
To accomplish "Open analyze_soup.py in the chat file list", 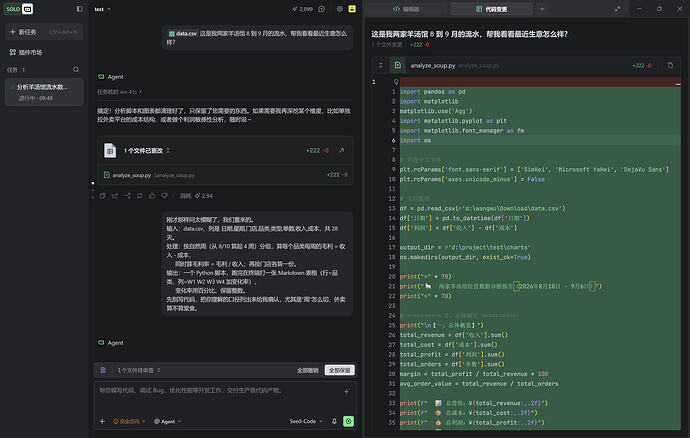I will [225, 175].
